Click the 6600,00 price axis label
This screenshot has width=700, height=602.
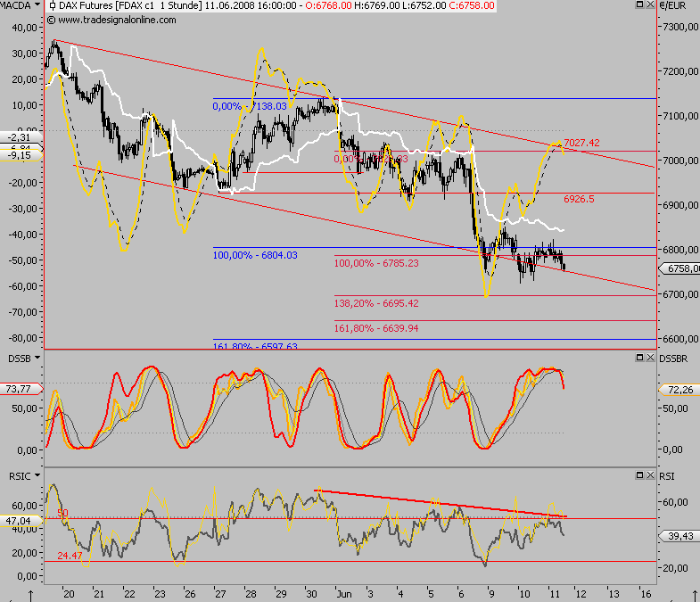point(680,339)
